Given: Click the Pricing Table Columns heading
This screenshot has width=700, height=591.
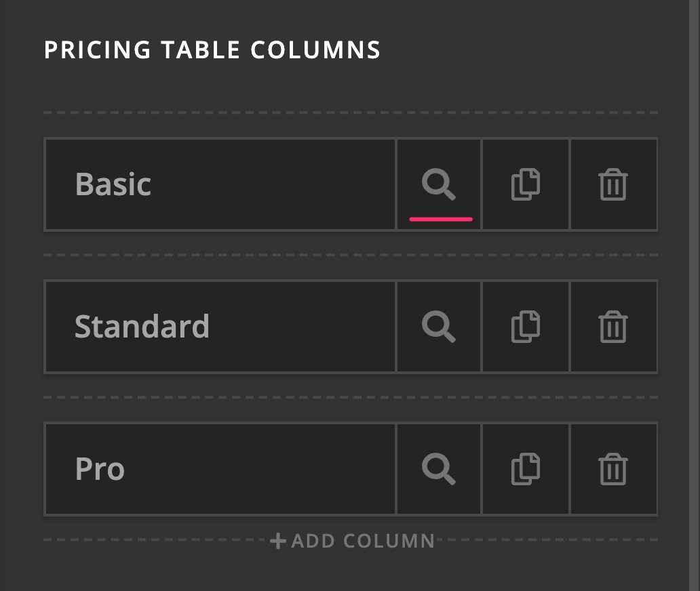Looking at the screenshot, I should click(x=212, y=49).
